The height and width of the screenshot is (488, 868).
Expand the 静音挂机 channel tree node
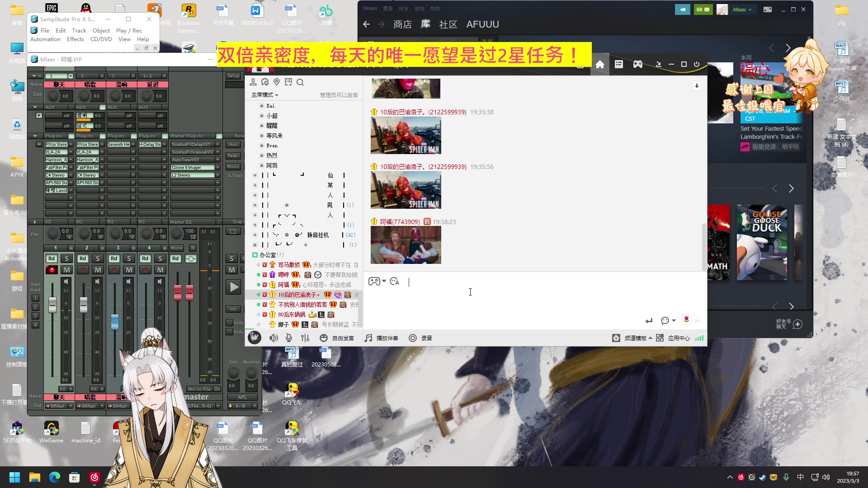pyautogui.click(x=255, y=235)
